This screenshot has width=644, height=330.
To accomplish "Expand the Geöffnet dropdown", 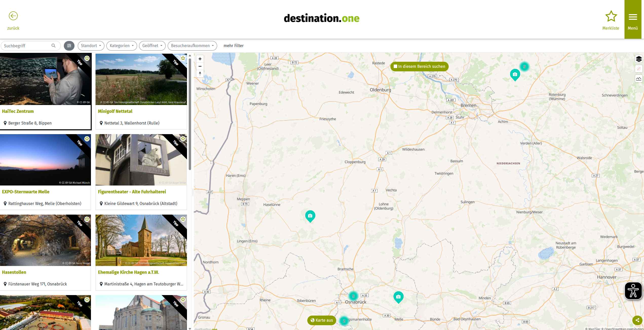I will tap(152, 46).
